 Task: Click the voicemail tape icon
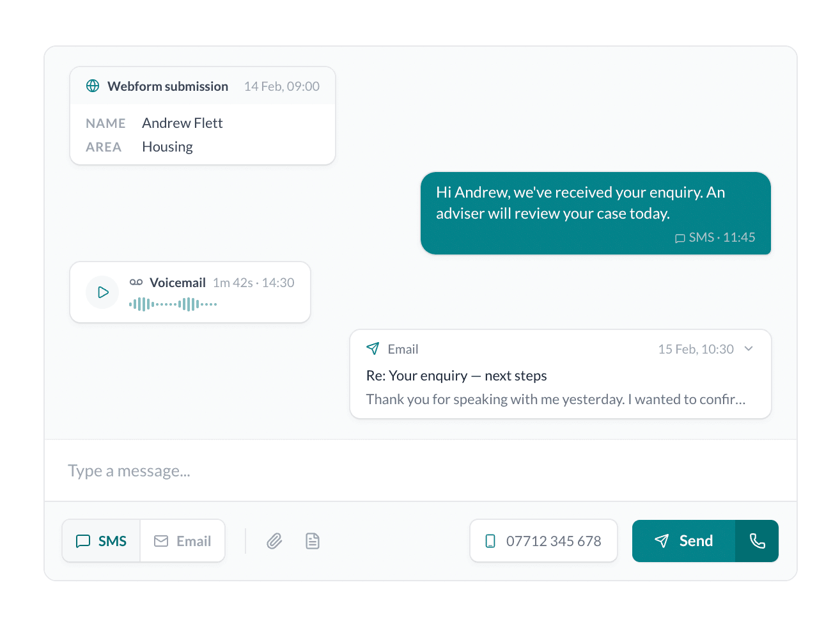click(136, 282)
